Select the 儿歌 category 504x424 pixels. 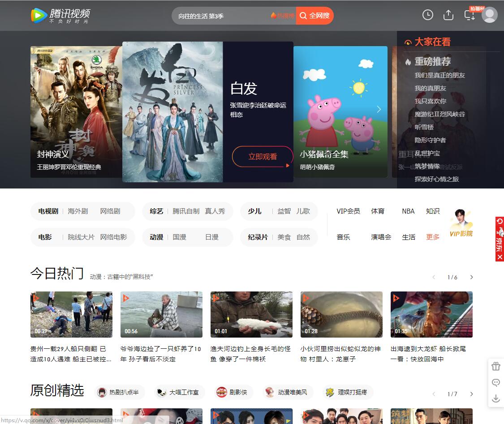[x=303, y=211]
